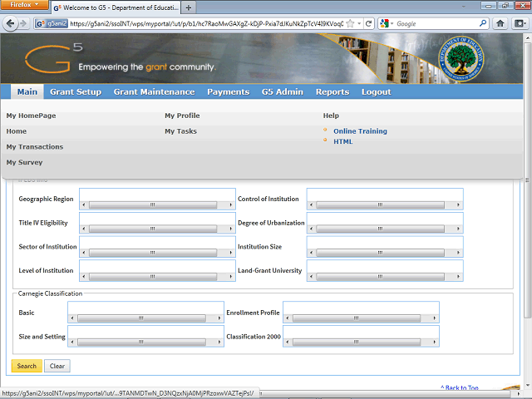Open My Survey
The image size is (532, 399).
(x=24, y=163)
